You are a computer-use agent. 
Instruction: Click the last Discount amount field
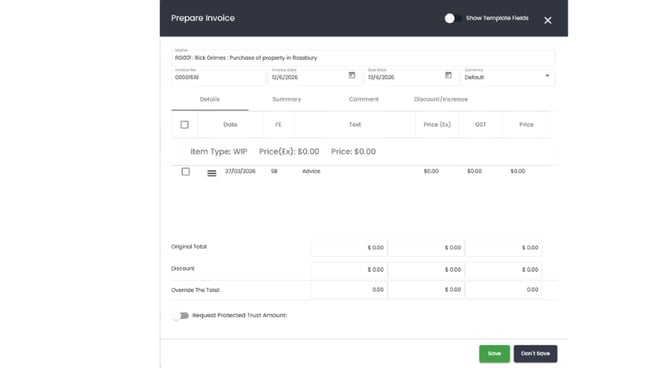504,270
